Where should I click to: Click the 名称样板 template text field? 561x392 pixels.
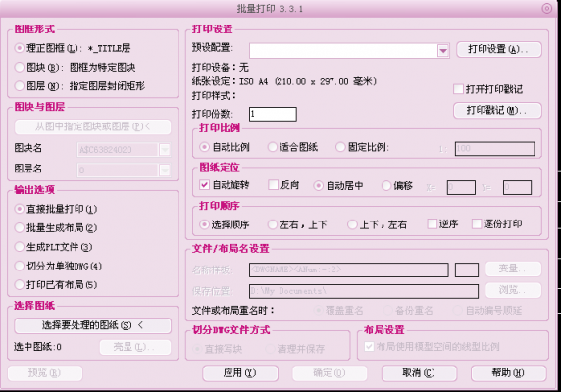tap(349, 270)
